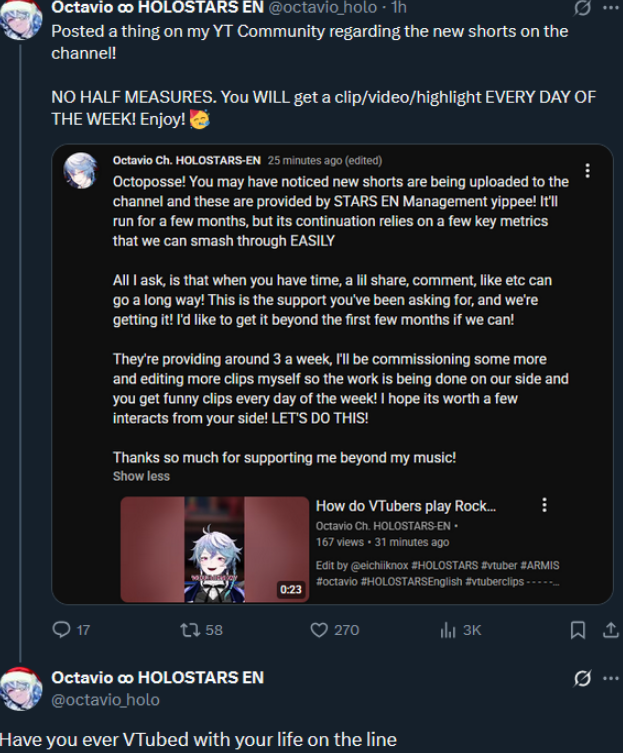
Task: Click the Grok icon on top tweet
Action: 582,8
